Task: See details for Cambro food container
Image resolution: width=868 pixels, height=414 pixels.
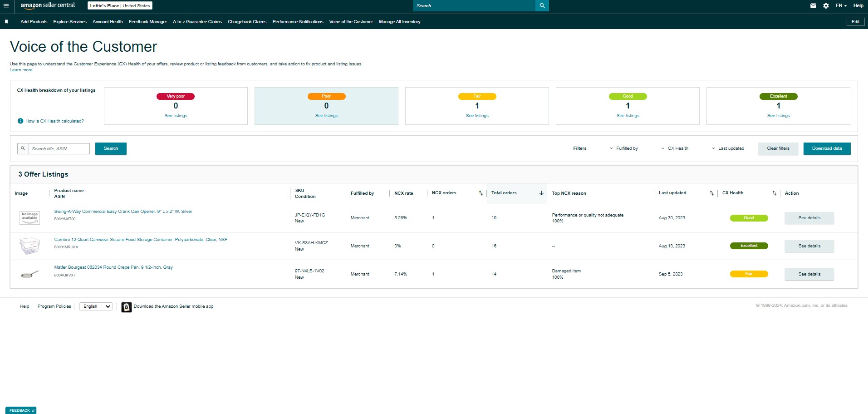Action: 809,246
